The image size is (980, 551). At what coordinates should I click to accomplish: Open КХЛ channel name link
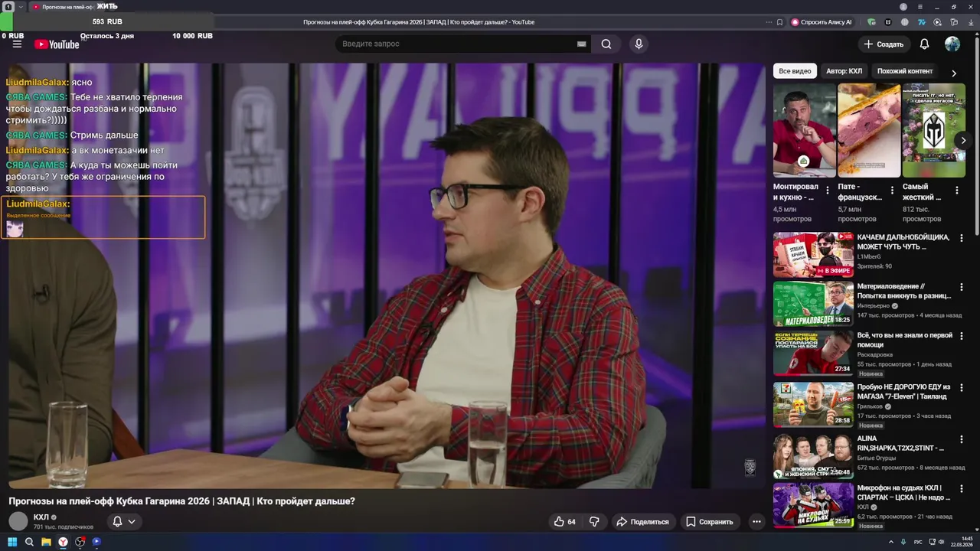point(41,517)
